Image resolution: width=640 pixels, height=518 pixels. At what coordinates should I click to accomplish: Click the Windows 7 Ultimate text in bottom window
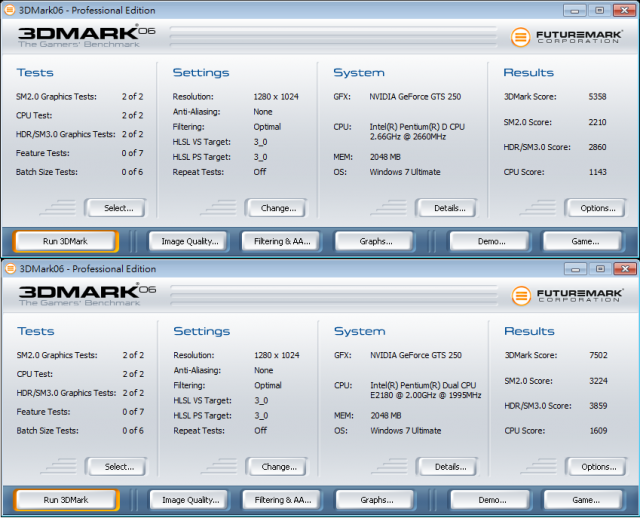406,431
